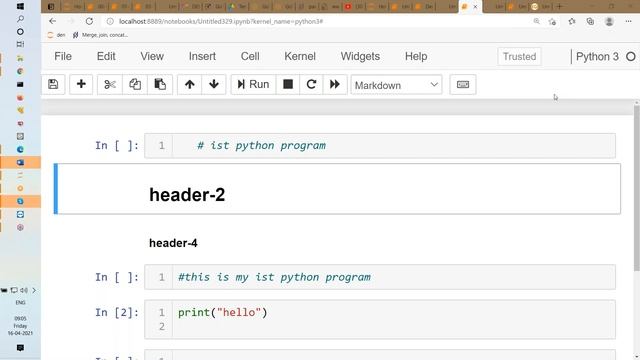Open a new browser tab with plus
640x360 pixels.
tap(560, 7)
